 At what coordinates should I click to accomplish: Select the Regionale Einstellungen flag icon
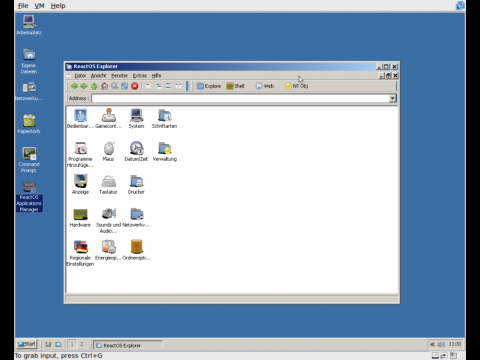point(80,253)
